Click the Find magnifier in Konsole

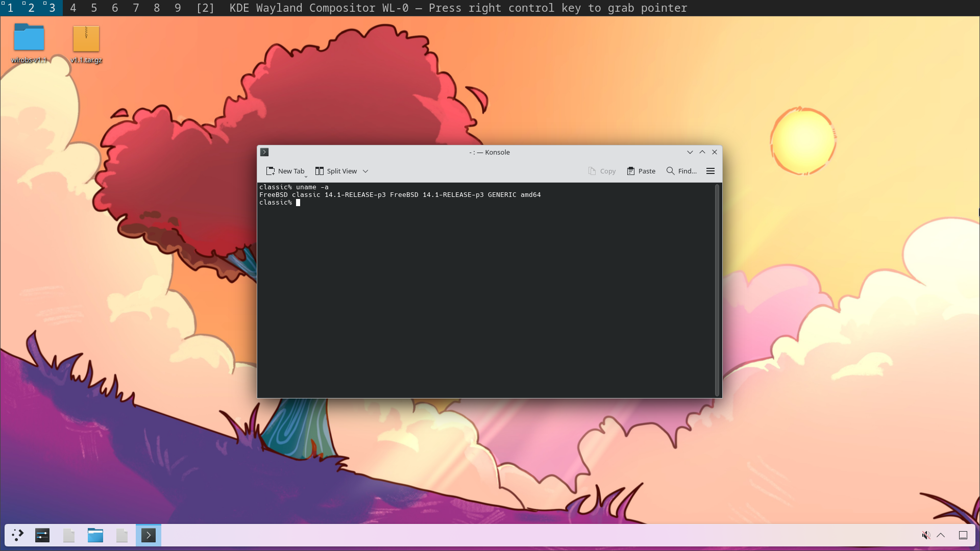point(670,171)
